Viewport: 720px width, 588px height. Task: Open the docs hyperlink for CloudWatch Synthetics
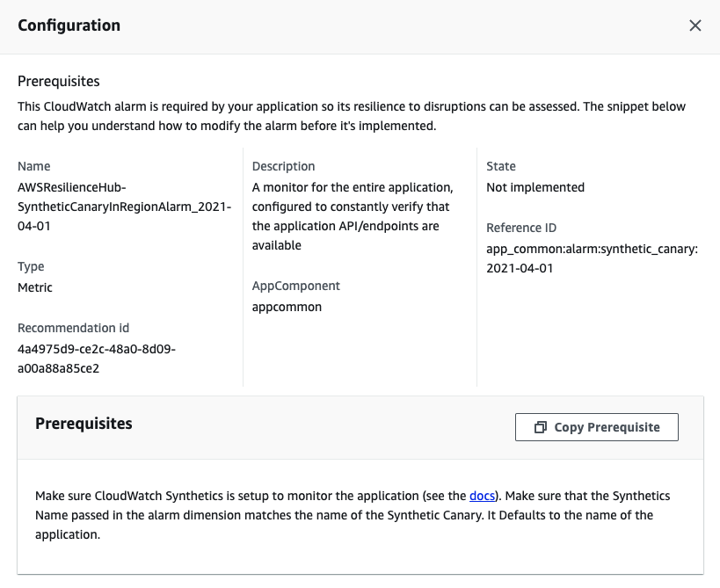[484, 497]
